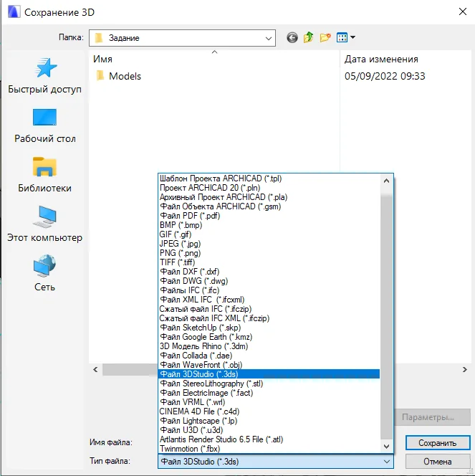
Task: Choose Сжатый файл IFC (*.ifczip)
Action: pyautogui.click(x=269, y=309)
